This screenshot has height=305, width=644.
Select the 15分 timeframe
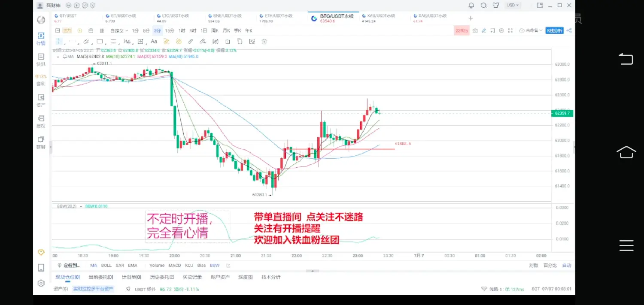[170, 30]
